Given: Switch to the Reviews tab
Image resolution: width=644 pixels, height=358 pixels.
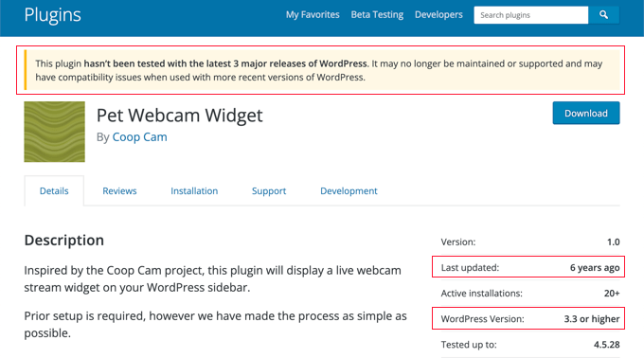Looking at the screenshot, I should (119, 191).
